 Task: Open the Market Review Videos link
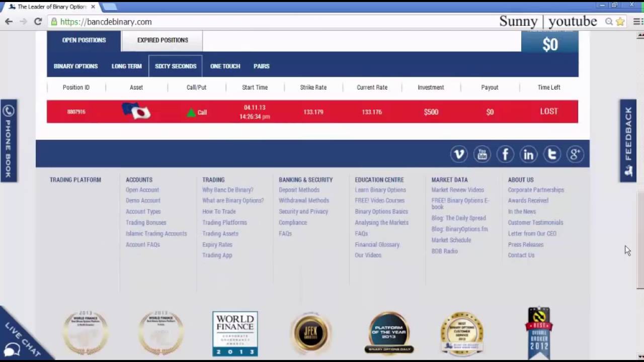(x=458, y=190)
